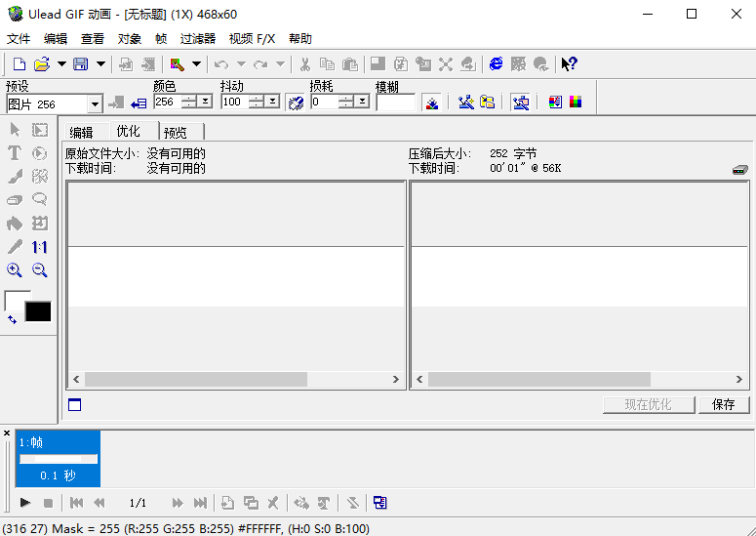Toggle the small window icon below the preview
This screenshot has width=756, height=536.
point(75,404)
